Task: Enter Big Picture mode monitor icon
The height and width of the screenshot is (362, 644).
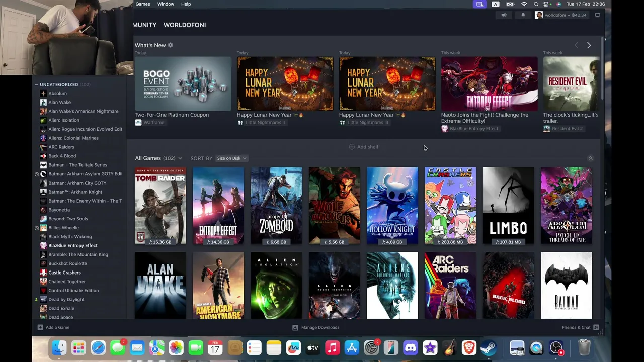Action: click(597, 15)
